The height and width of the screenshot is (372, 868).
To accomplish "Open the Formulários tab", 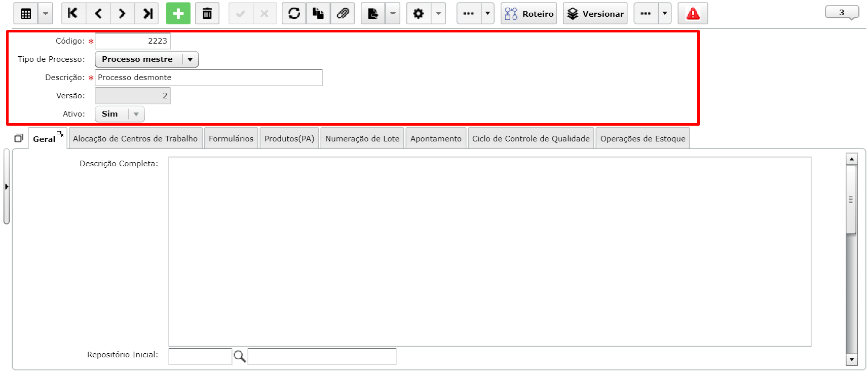I will click(231, 139).
